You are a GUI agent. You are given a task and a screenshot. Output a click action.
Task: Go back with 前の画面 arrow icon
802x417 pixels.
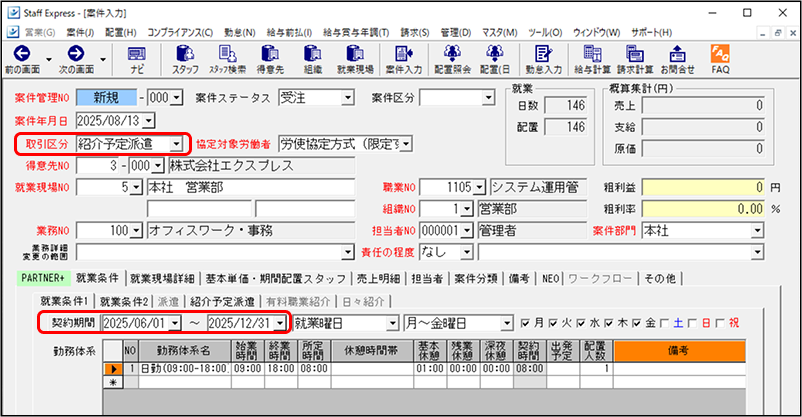click(22, 53)
